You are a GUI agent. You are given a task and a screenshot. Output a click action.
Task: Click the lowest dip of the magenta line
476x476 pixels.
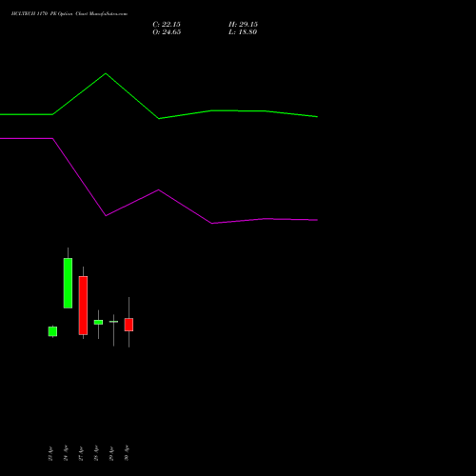[212, 224]
